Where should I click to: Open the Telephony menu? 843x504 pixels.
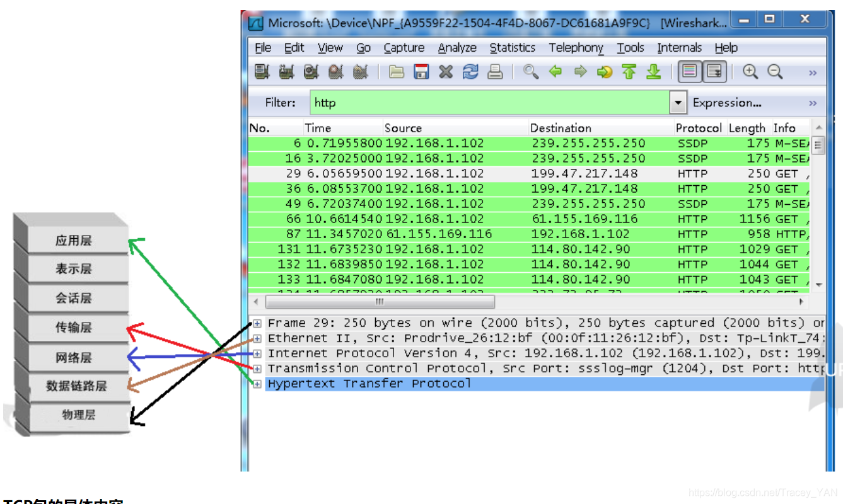[x=576, y=48]
